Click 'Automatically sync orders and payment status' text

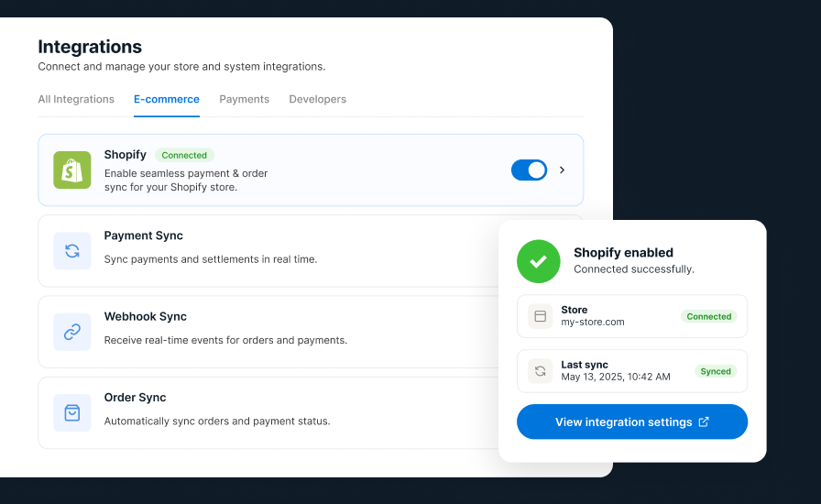click(217, 422)
